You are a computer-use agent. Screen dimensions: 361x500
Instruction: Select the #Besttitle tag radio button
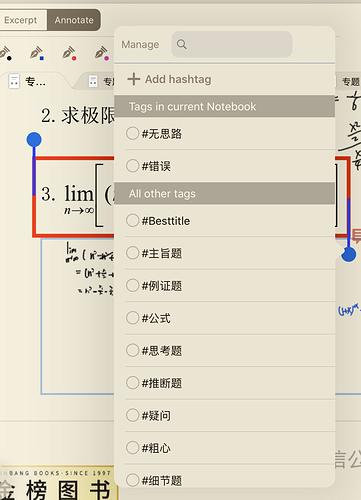coord(132,220)
